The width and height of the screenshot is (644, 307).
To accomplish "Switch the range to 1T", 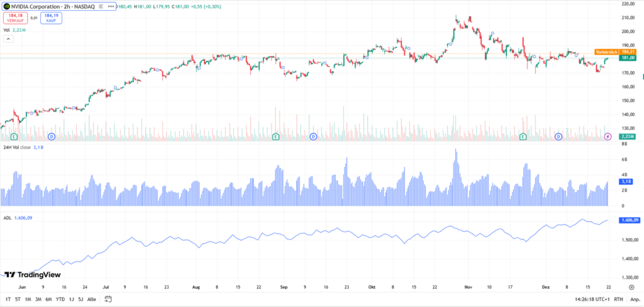I will tap(8, 299).
